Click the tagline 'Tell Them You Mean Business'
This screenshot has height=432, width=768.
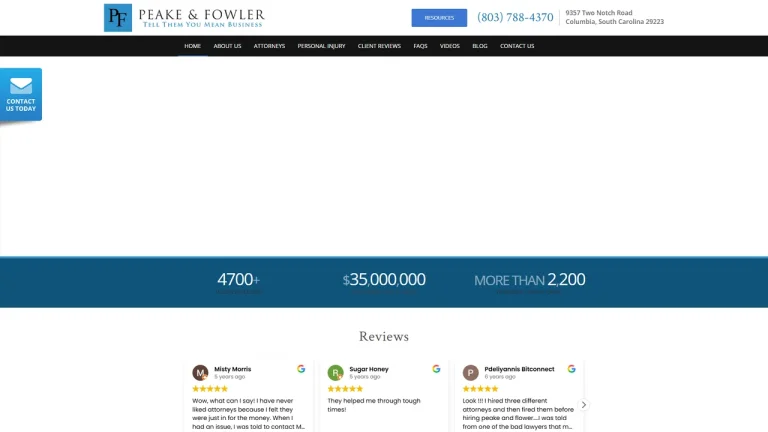click(x=202, y=24)
